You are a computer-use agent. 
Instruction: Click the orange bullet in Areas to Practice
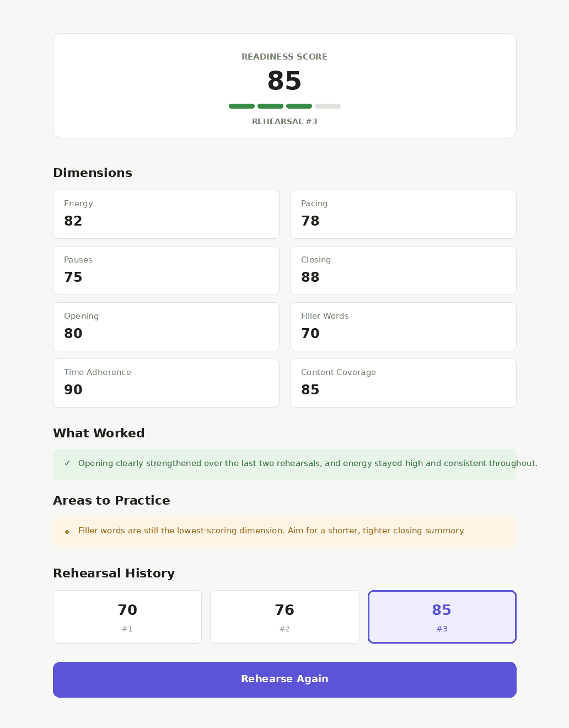[x=67, y=532]
